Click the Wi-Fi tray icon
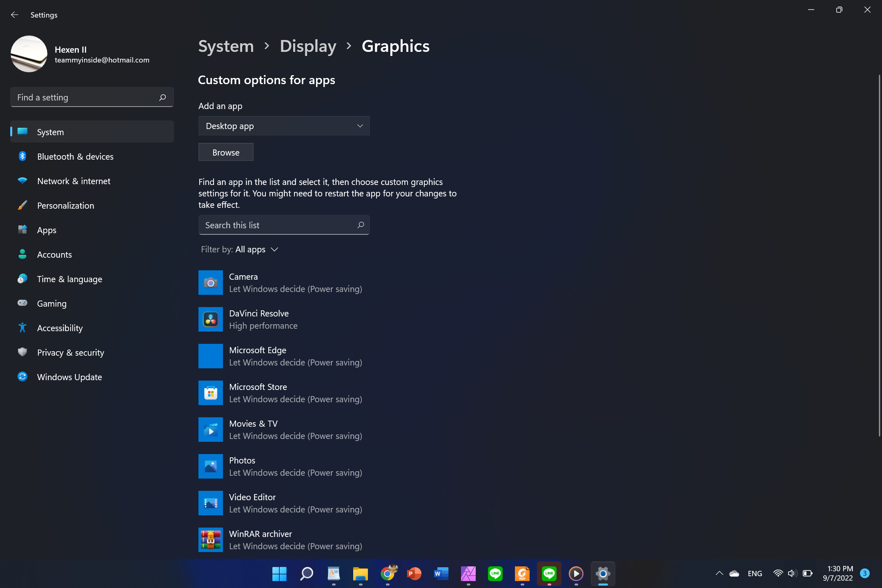The width and height of the screenshot is (882, 588). pyautogui.click(x=778, y=573)
